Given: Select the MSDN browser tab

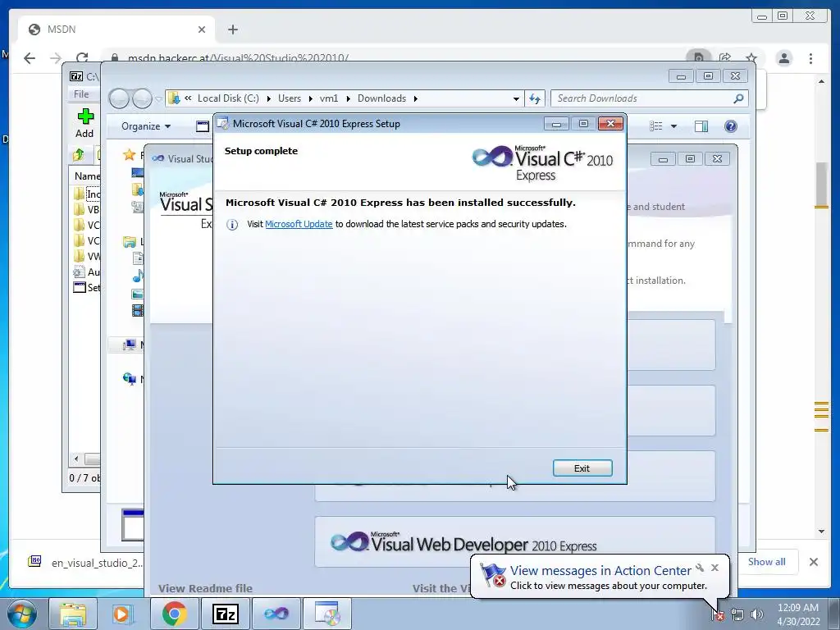Looking at the screenshot, I should 116,30.
